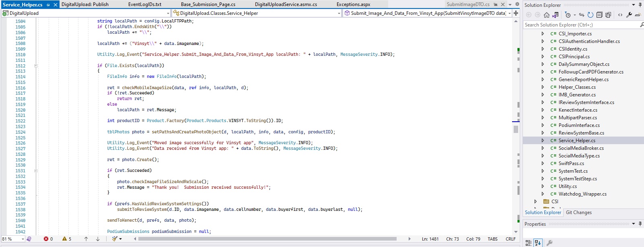Click the Search Solution Explorer input box
This screenshot has height=247, width=644.
click(x=579, y=25)
